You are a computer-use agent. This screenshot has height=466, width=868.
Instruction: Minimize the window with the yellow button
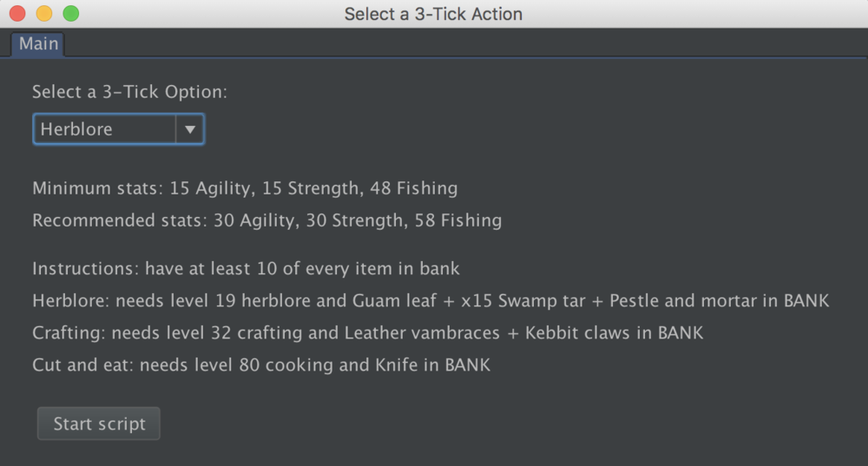coord(43,14)
